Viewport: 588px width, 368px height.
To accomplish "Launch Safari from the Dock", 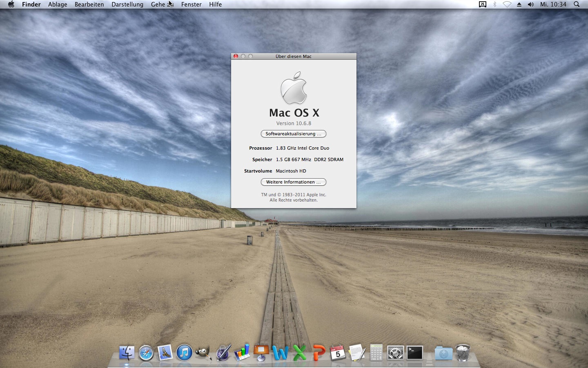I will pos(146,353).
